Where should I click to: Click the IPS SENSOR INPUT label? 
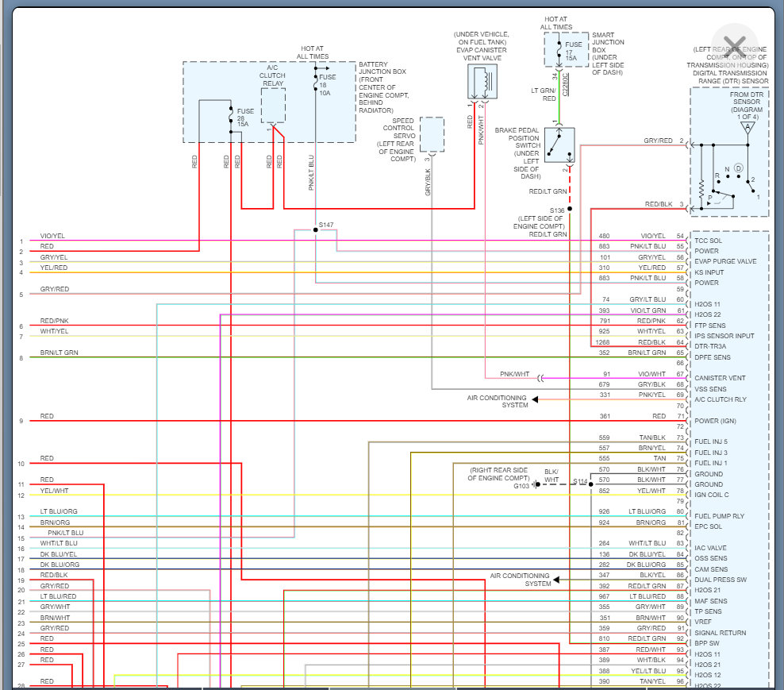(724, 336)
